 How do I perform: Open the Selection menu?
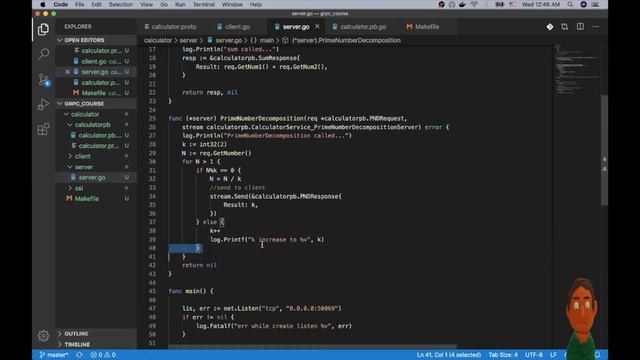coord(120,4)
